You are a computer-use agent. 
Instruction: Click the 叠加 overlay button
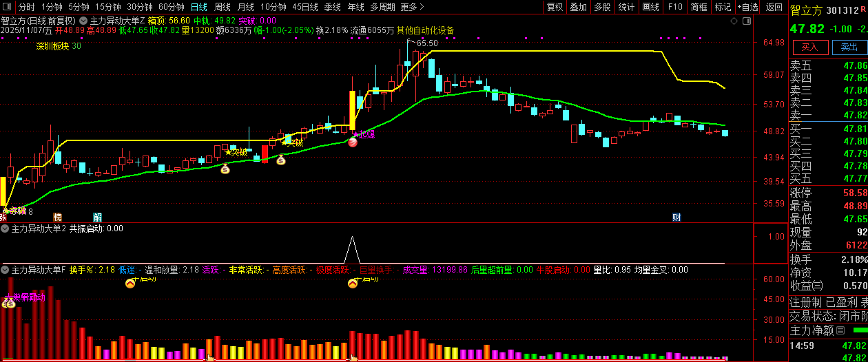pos(579,7)
